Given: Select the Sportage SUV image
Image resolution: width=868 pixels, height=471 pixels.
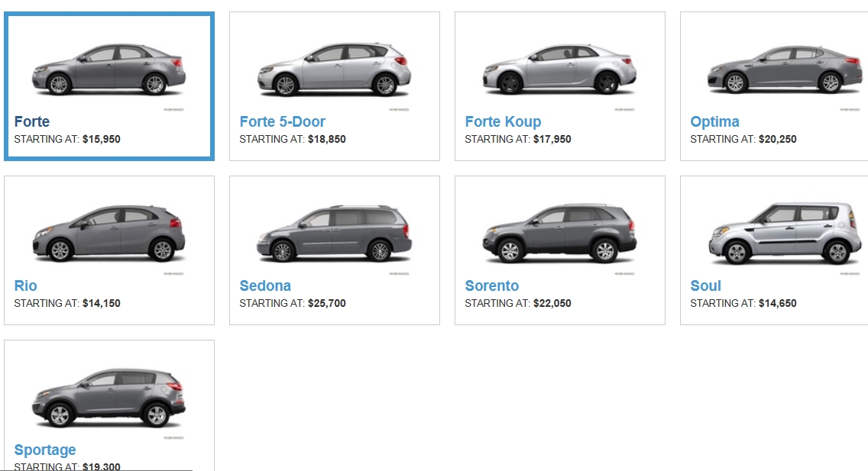Looking at the screenshot, I should tap(108, 398).
